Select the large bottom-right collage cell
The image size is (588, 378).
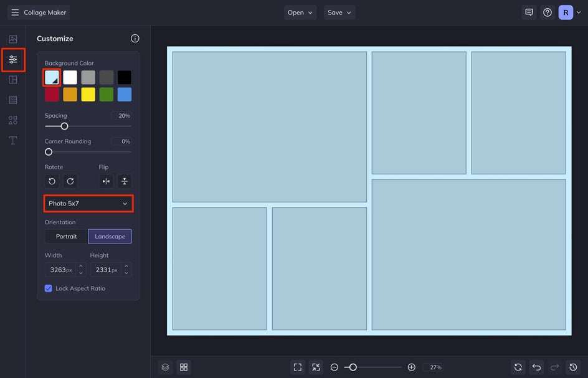(x=469, y=255)
